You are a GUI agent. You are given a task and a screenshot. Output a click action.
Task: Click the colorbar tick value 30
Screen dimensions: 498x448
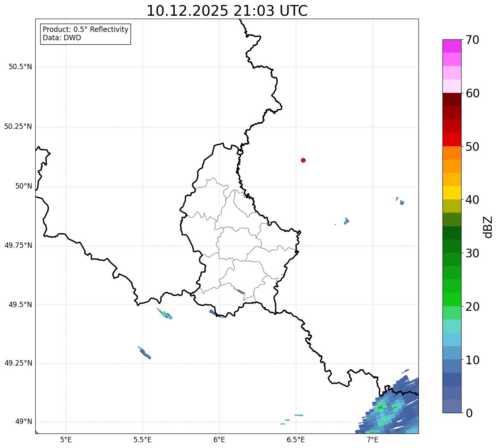click(x=472, y=253)
